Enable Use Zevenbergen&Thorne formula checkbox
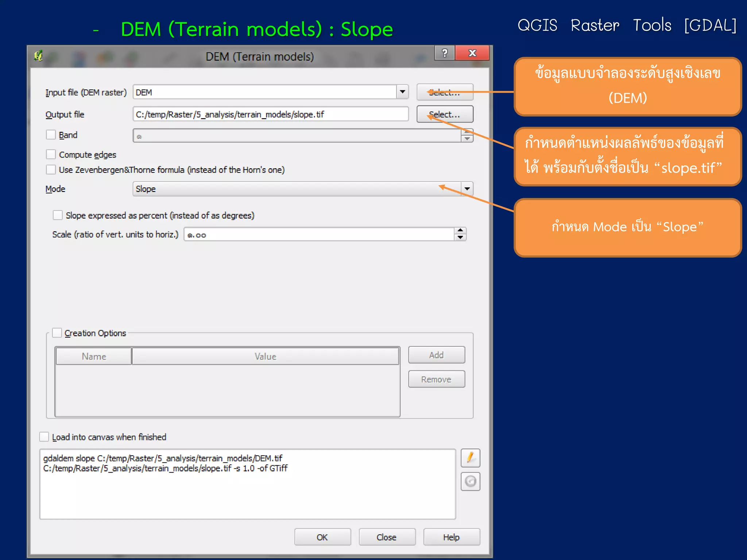Image resolution: width=747 pixels, height=560 pixels. (x=51, y=170)
